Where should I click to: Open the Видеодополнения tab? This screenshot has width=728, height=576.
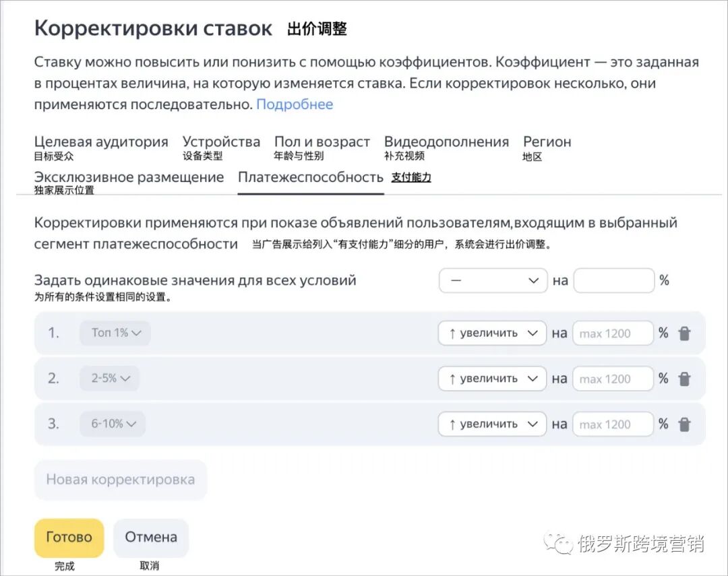pyautogui.click(x=446, y=141)
